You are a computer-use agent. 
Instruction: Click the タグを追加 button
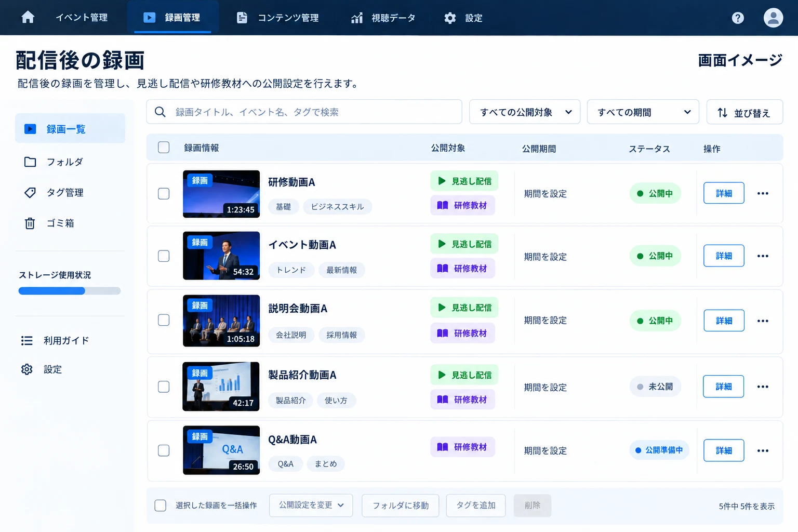point(476,506)
